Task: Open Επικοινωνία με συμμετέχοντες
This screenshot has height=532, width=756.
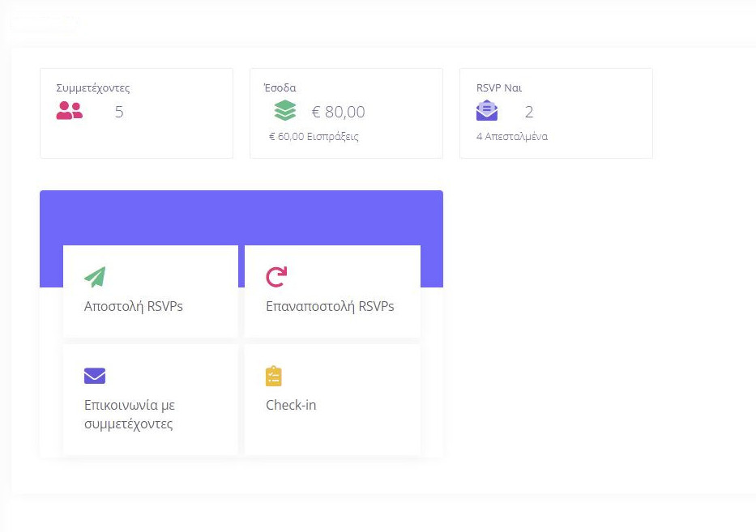Action: 151,399
